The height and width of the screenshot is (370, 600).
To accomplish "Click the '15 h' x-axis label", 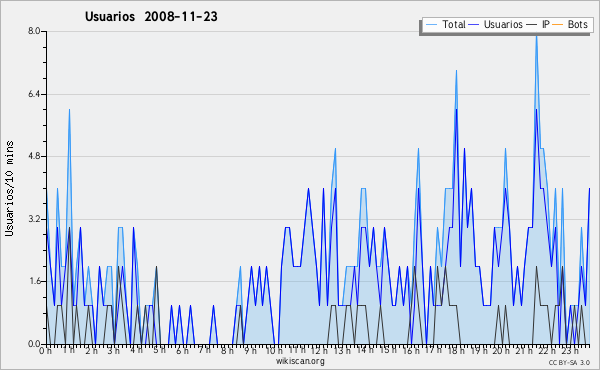I will click(x=388, y=350).
